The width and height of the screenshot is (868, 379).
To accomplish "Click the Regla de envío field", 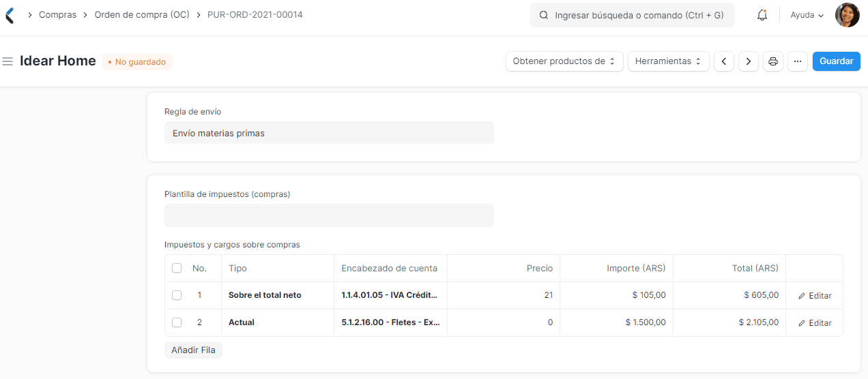I will pyautogui.click(x=329, y=133).
